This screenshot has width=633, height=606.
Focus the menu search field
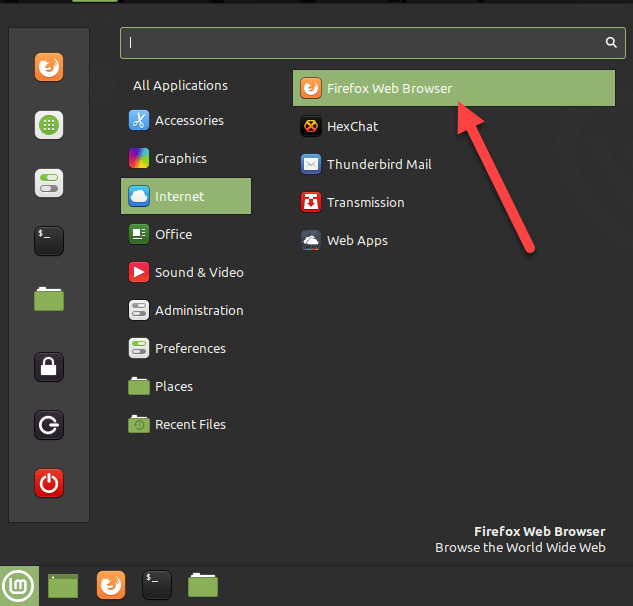pos(373,43)
